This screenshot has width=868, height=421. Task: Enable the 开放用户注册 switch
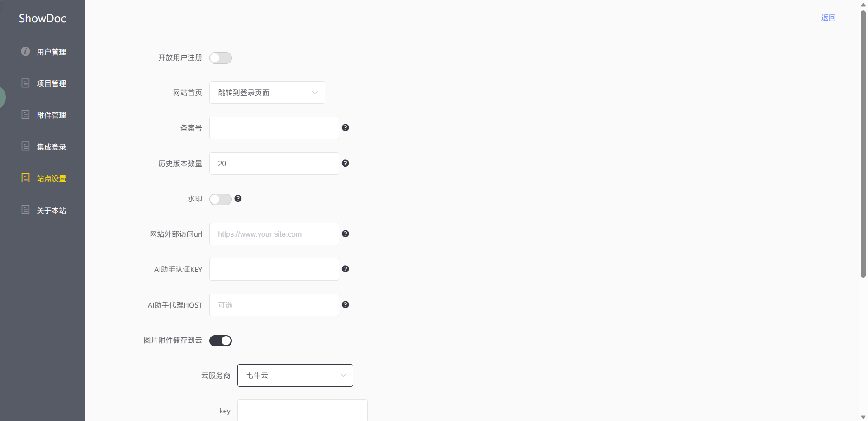(x=221, y=58)
